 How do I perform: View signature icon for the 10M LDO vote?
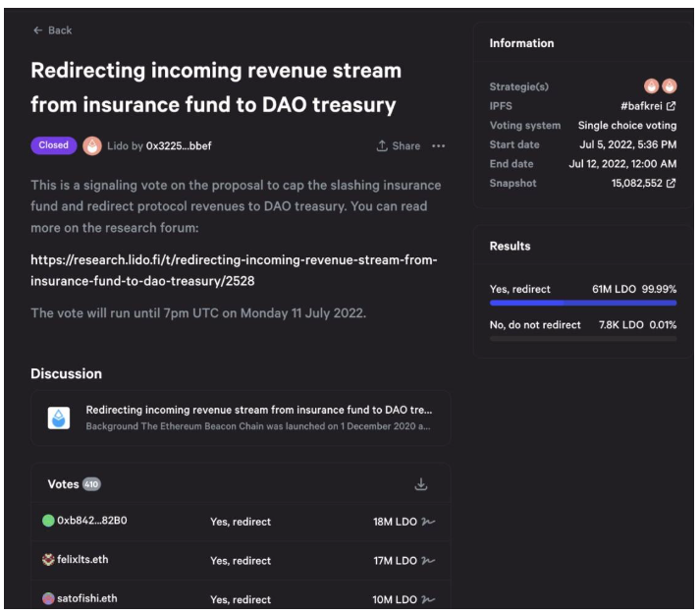click(x=428, y=599)
